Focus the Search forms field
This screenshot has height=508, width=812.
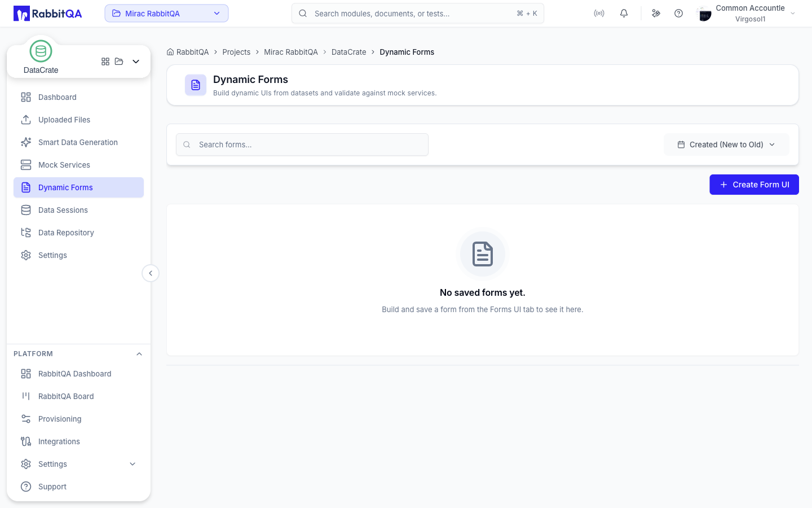click(302, 144)
